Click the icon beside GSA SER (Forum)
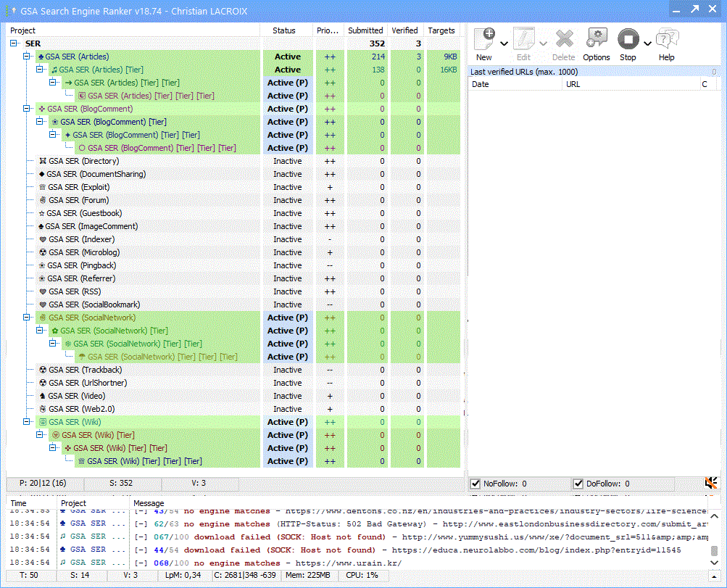 pyautogui.click(x=43, y=200)
